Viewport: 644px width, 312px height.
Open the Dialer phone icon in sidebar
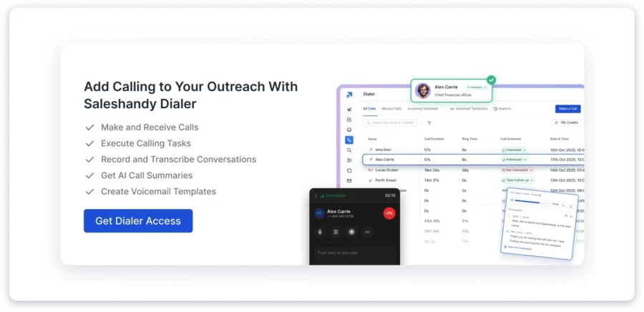click(349, 140)
